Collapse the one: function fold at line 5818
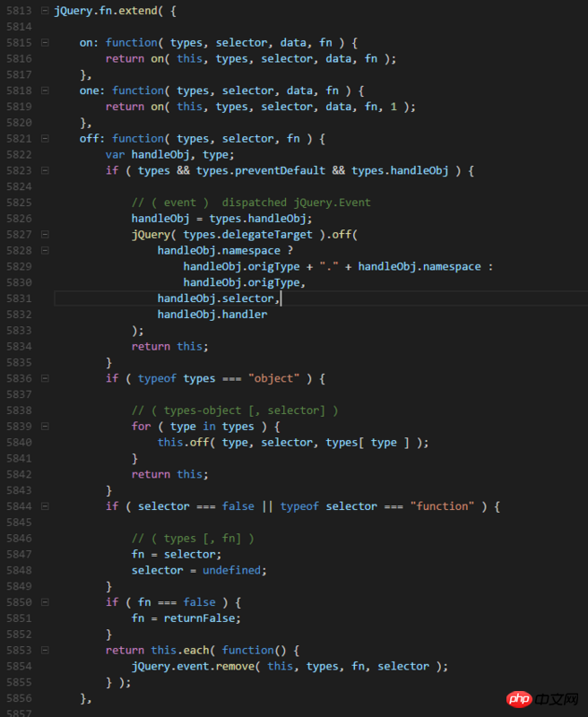Viewport: 588px width, 717px height. (45, 91)
